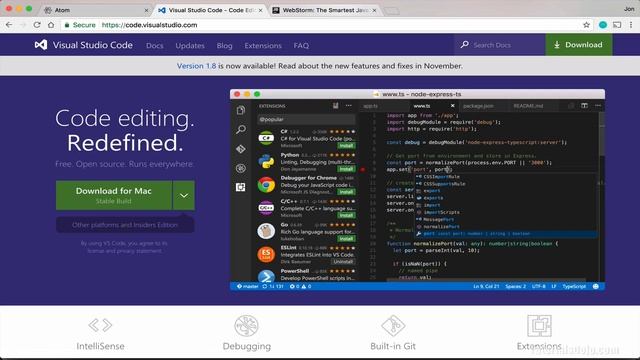Open the new tab button in Chrome
640x360 pixels.
(x=392, y=11)
